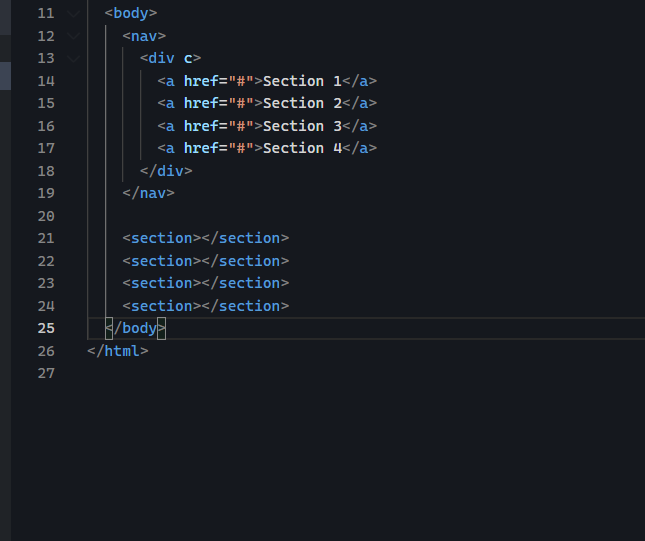
Task: Click the closing div tag on line 18
Action: pyautogui.click(x=166, y=171)
